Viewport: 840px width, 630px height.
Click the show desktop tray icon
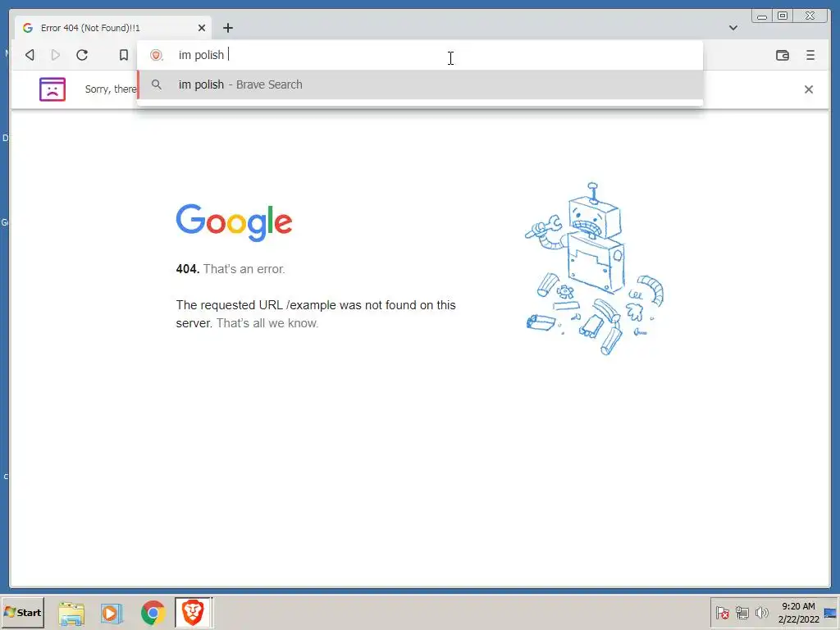pos(831,613)
